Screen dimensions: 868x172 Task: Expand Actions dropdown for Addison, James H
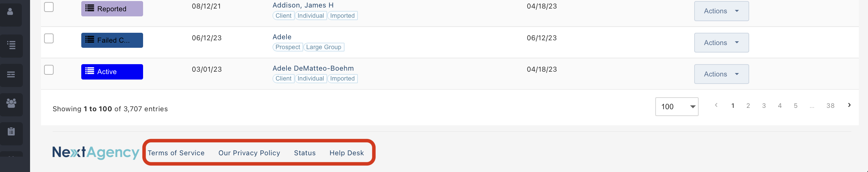coord(721,11)
